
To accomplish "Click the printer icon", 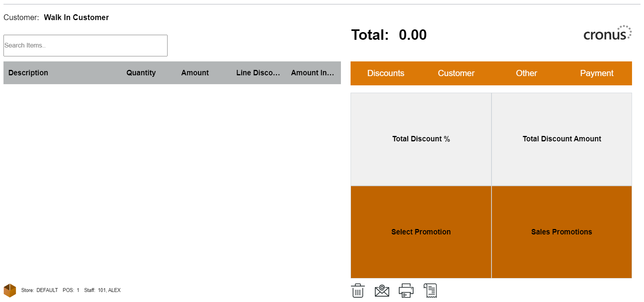I will [x=406, y=290].
